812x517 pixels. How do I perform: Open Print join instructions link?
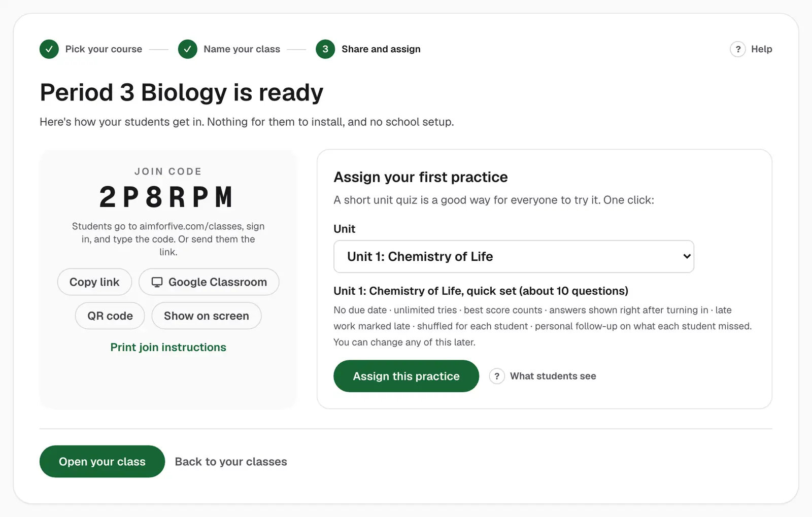pos(168,348)
